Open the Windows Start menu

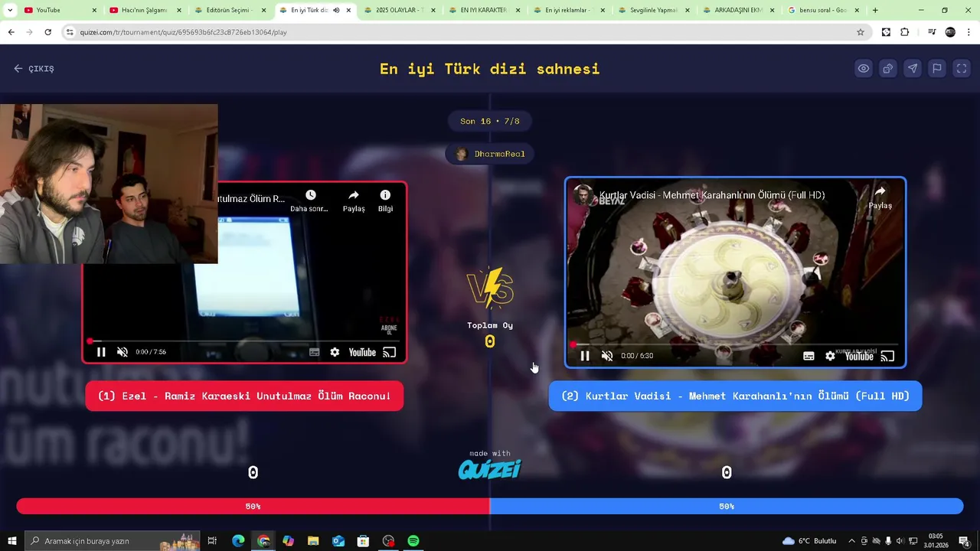click(x=11, y=541)
